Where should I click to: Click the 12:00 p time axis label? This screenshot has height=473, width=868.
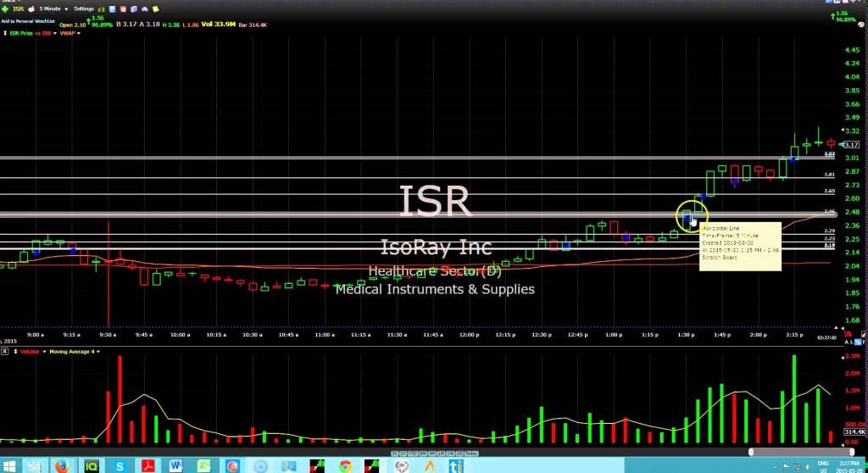[470, 335]
